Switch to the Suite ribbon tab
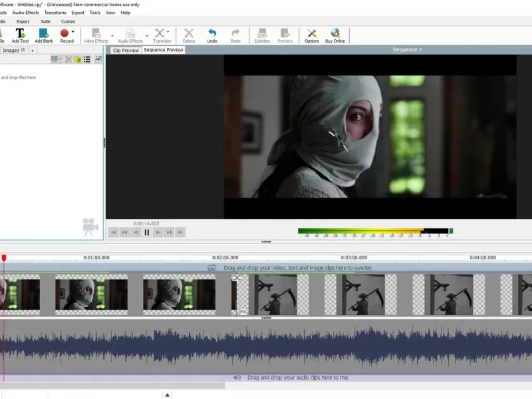Screen dimensions: 532x399 [x=45, y=21]
